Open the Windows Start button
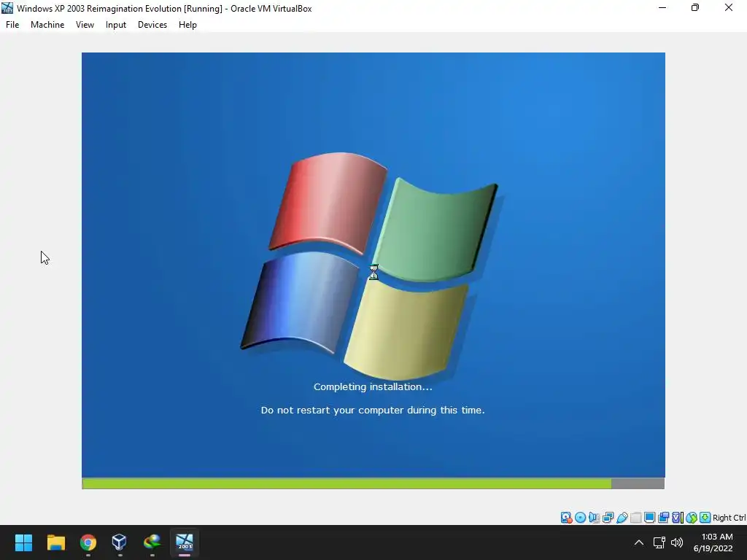 [x=23, y=542]
